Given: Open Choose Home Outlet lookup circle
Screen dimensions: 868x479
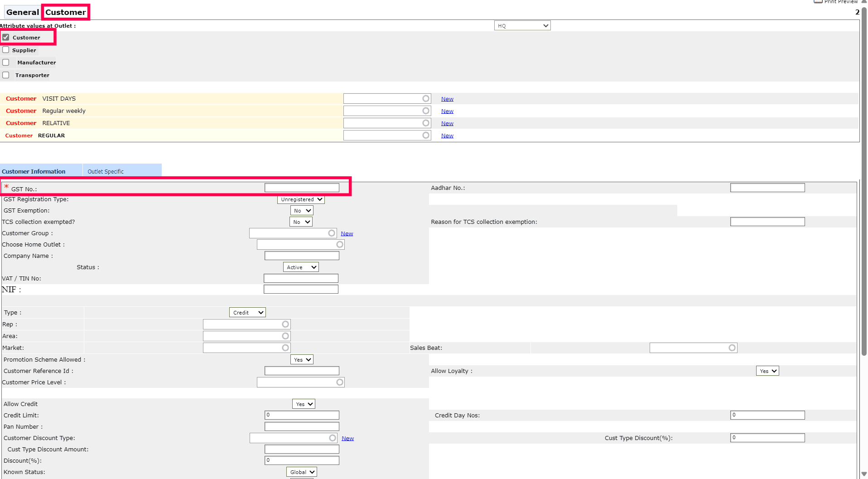Looking at the screenshot, I should click(340, 244).
